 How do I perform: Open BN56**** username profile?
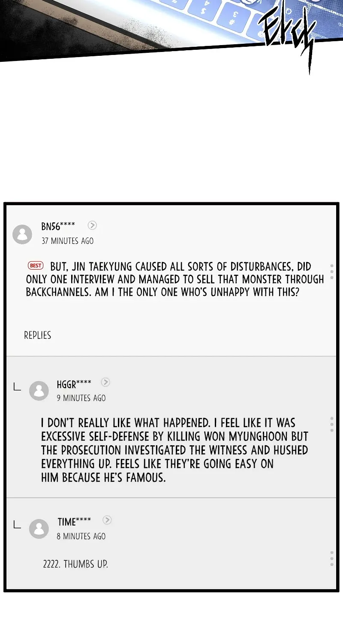[58, 226]
